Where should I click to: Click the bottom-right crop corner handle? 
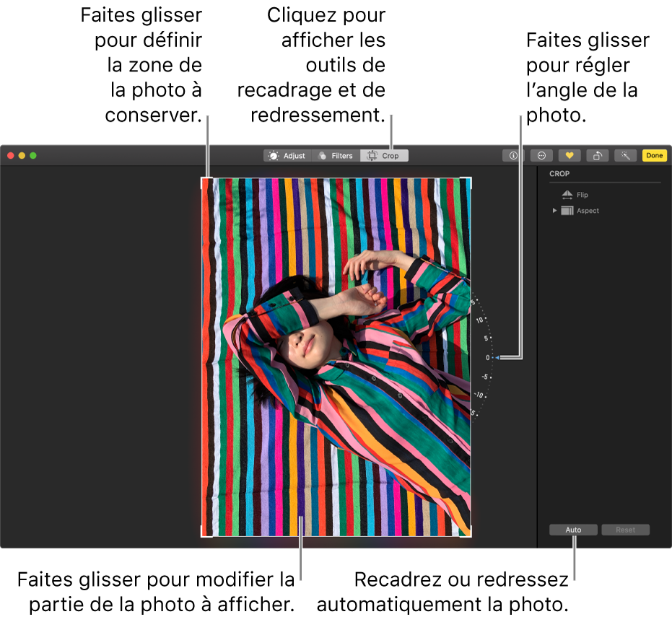pyautogui.click(x=470, y=535)
